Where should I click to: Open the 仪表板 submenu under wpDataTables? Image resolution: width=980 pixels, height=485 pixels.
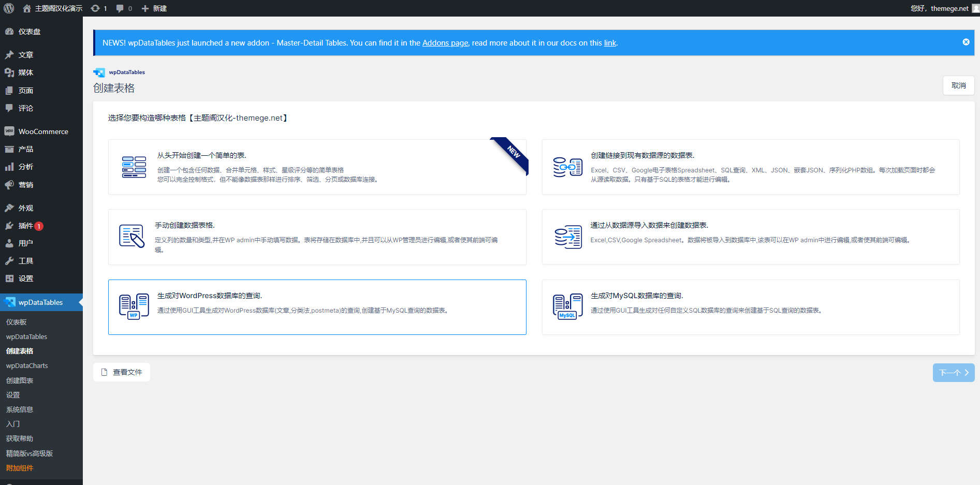17,322
